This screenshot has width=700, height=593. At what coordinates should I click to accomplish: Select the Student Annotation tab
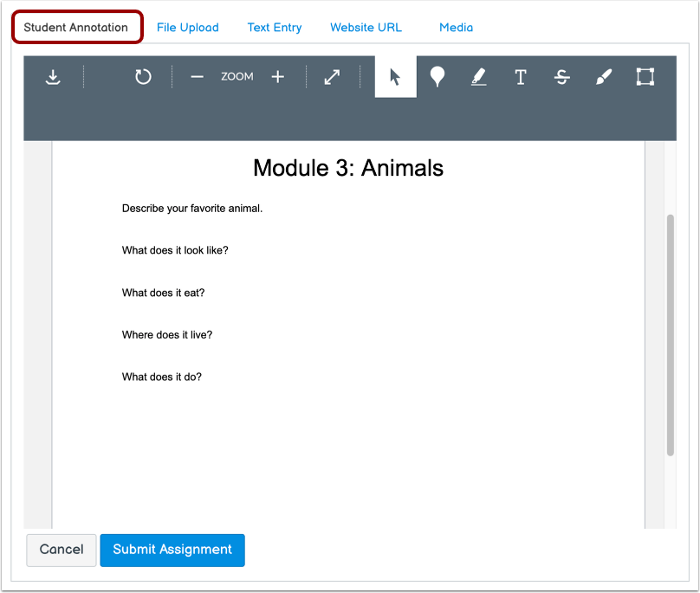76,27
